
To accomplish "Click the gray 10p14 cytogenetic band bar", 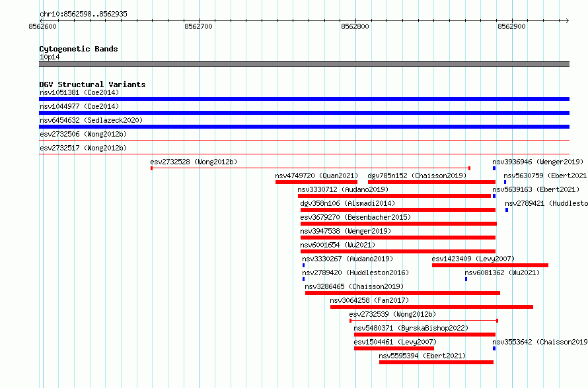I will (304, 64).
